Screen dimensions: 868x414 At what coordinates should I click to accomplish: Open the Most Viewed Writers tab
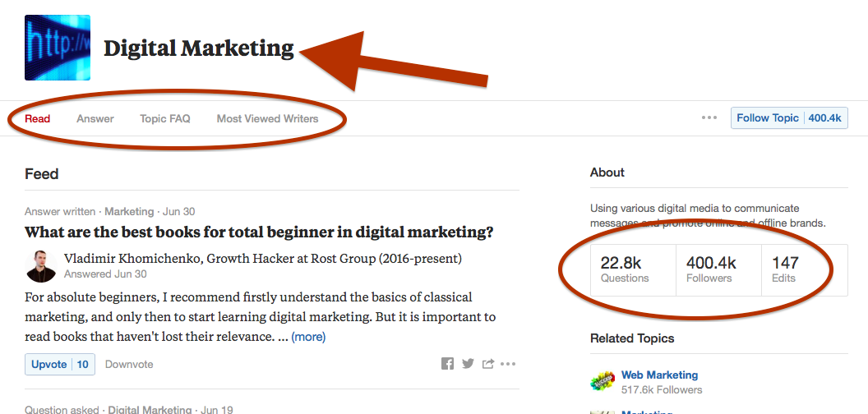pyautogui.click(x=267, y=118)
